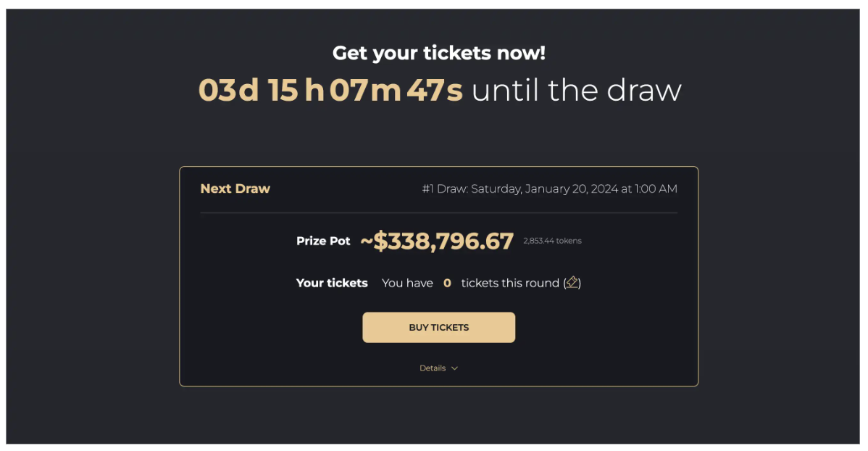Click the divider line under Next Draw
This screenshot has height=451, width=868.
point(439,212)
